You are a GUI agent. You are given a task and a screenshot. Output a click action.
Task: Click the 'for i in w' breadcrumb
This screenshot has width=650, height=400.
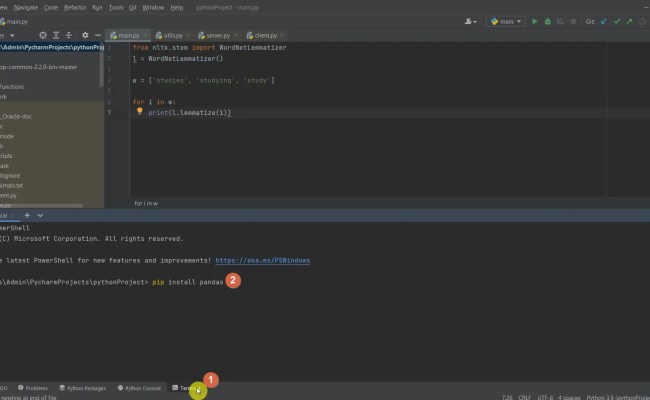[146, 204]
